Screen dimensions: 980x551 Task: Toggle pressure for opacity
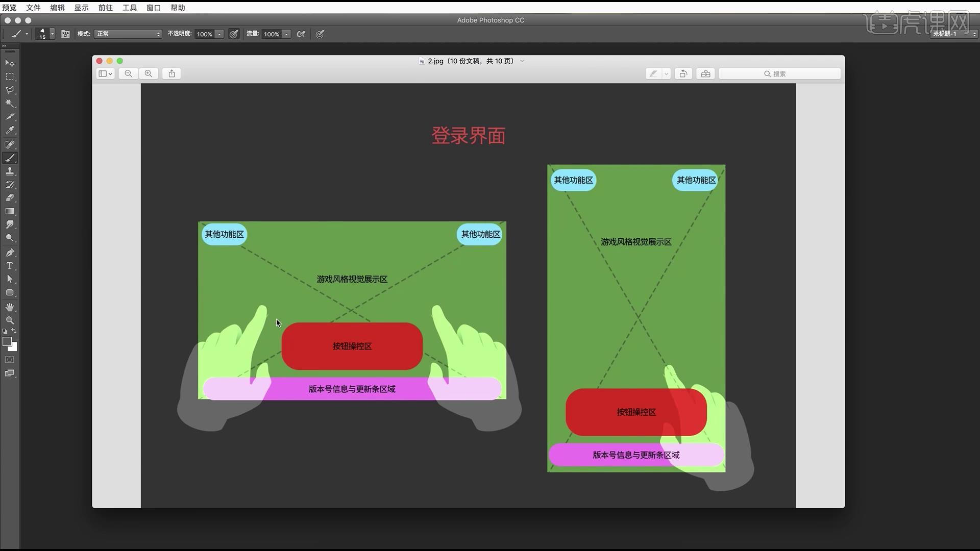(234, 34)
